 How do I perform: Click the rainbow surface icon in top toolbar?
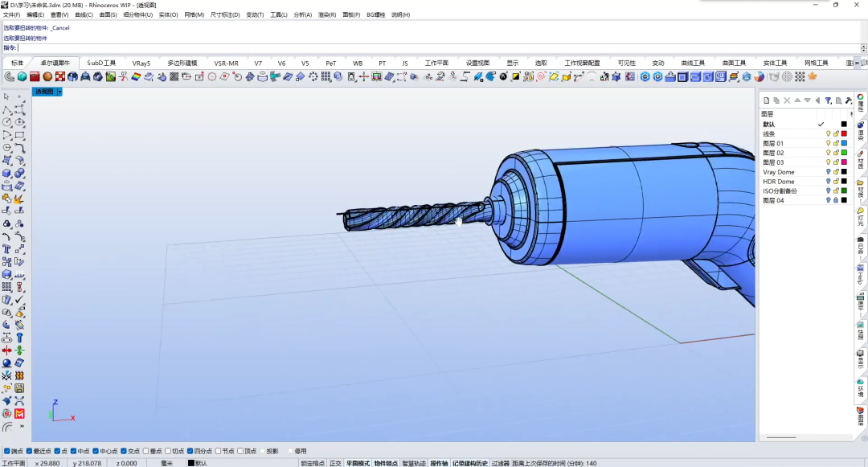pyautogui.click(x=136, y=77)
